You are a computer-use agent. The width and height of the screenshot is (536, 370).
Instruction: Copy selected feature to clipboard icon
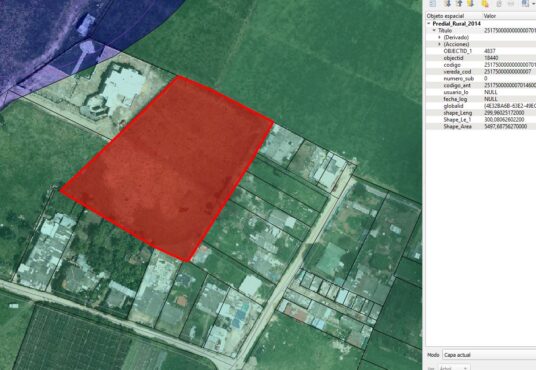pos(499,3)
